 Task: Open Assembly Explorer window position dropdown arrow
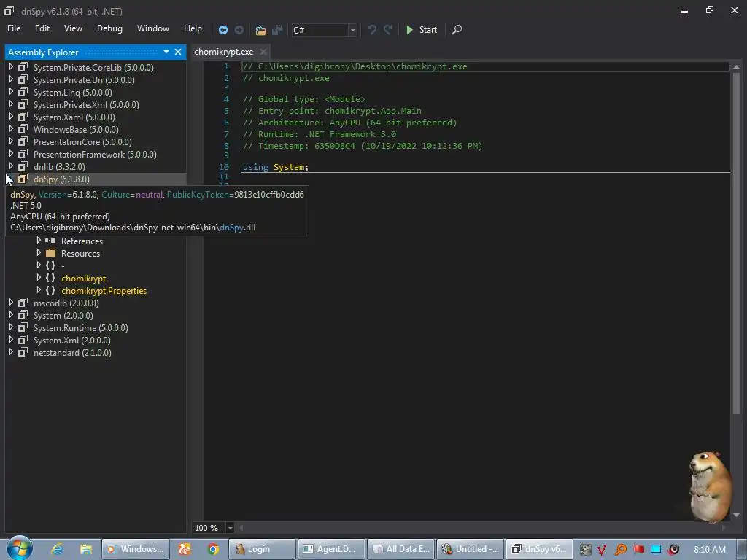(x=166, y=52)
